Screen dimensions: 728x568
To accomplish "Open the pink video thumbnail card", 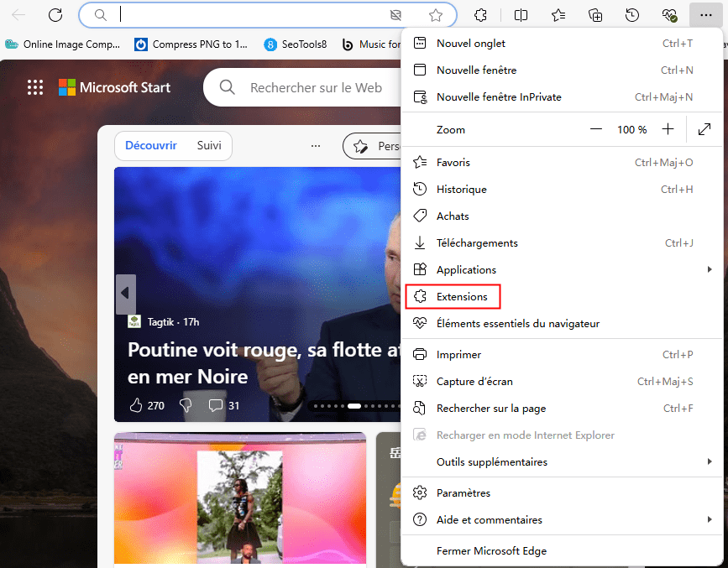I will [x=240, y=498].
